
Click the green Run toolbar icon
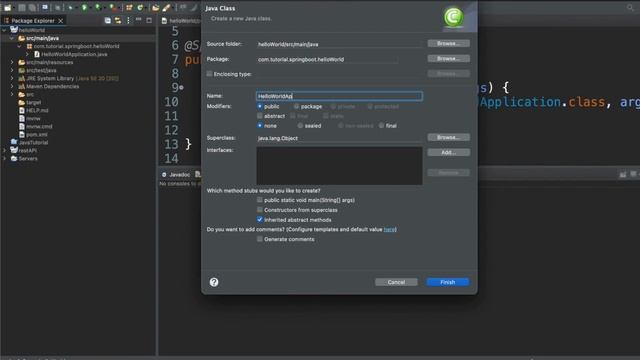(84, 7)
